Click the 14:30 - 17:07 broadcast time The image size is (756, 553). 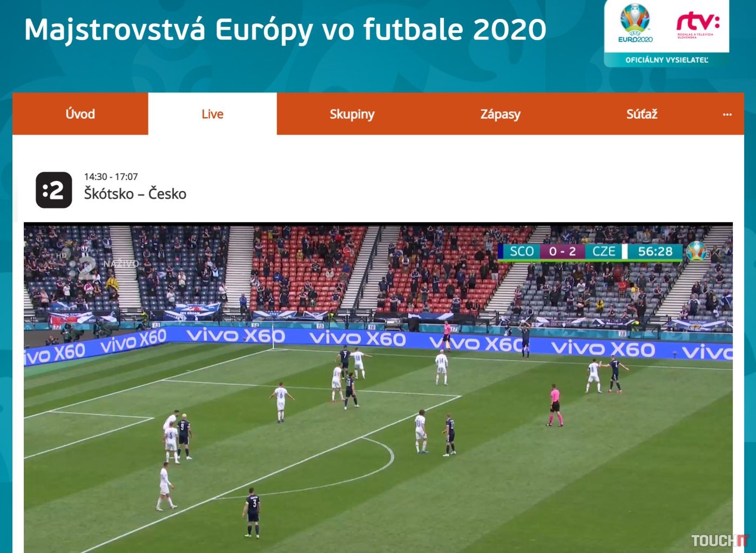pyautogui.click(x=111, y=177)
